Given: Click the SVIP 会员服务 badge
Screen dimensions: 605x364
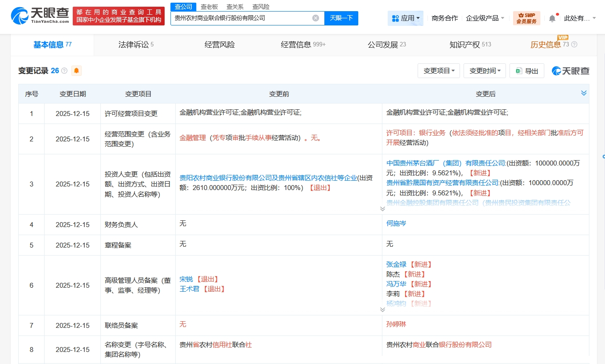Looking at the screenshot, I should coord(526,18).
